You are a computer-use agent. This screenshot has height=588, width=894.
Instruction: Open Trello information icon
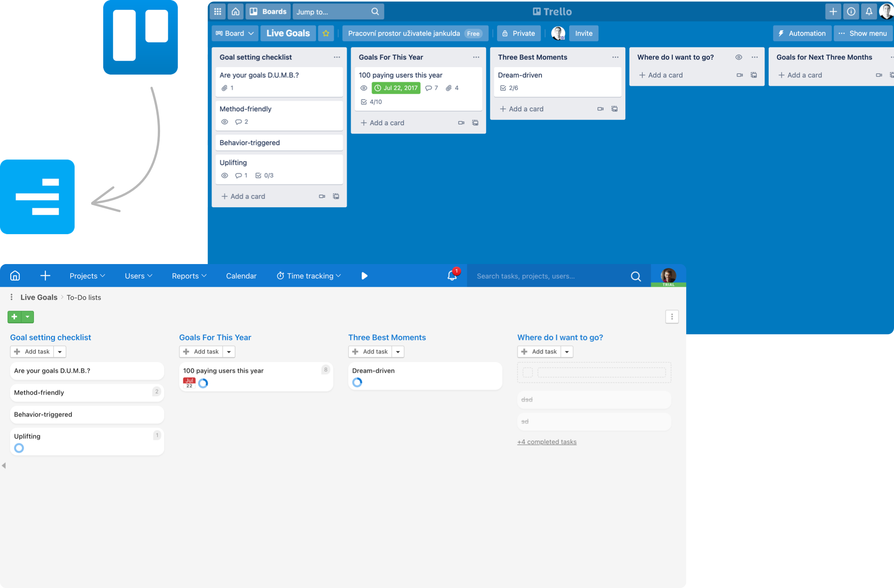851,12
